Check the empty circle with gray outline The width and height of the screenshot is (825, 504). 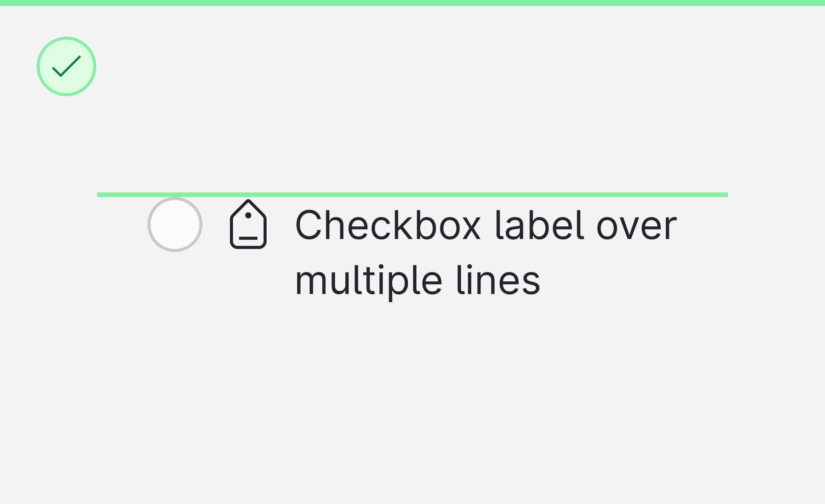coord(175,225)
